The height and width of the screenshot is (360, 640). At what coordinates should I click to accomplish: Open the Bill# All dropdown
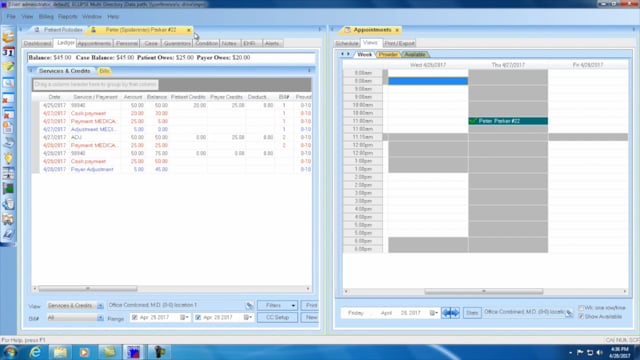pyautogui.click(x=100, y=318)
